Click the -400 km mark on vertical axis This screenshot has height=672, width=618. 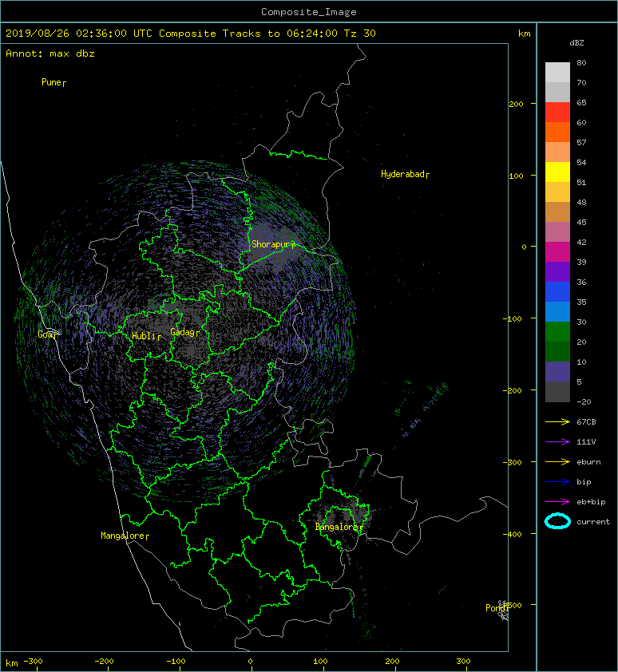point(513,534)
